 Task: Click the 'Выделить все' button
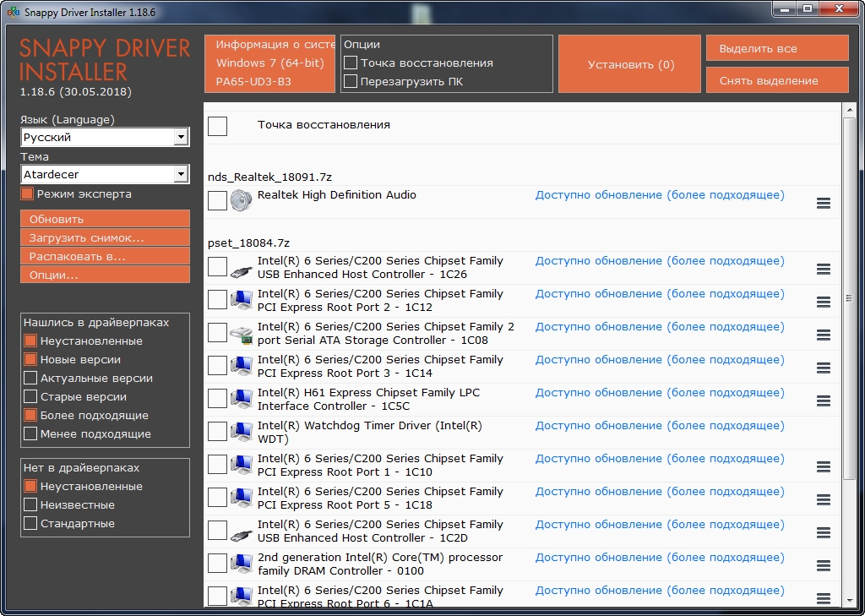776,49
